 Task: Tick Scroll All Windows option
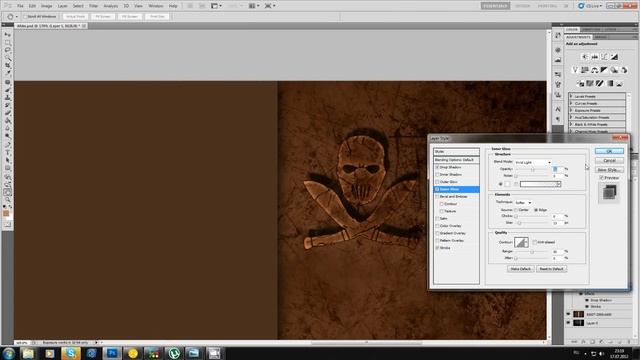coord(25,17)
